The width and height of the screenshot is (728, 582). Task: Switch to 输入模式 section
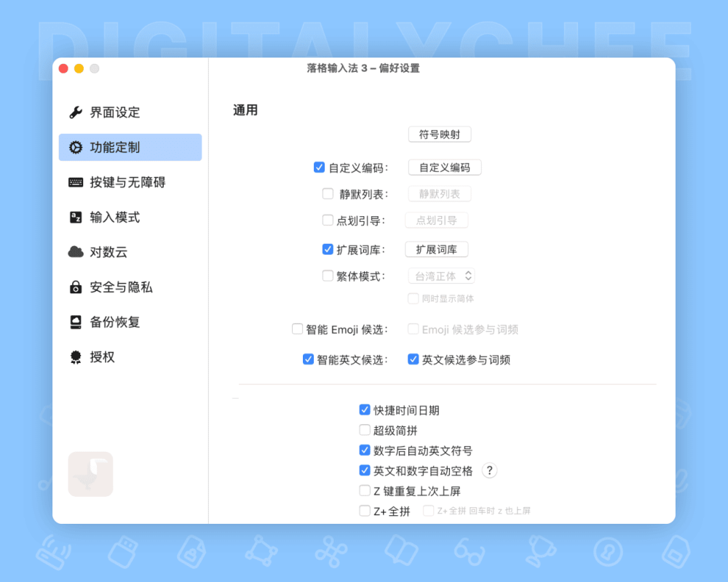click(x=130, y=217)
